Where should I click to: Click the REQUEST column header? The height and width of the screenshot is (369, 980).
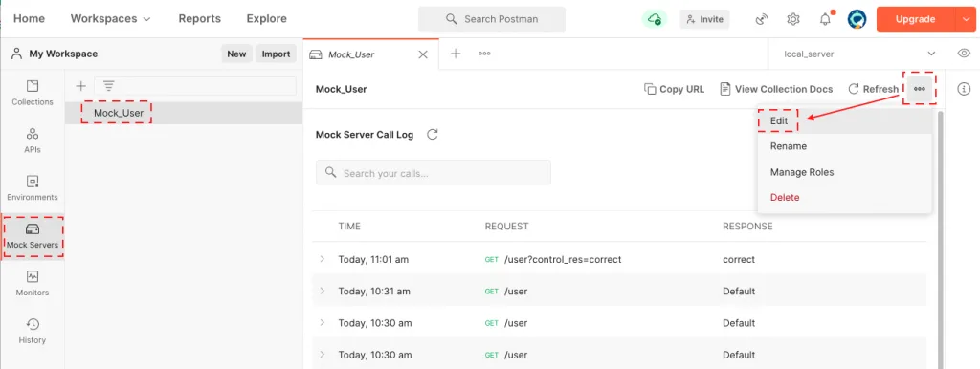point(506,226)
